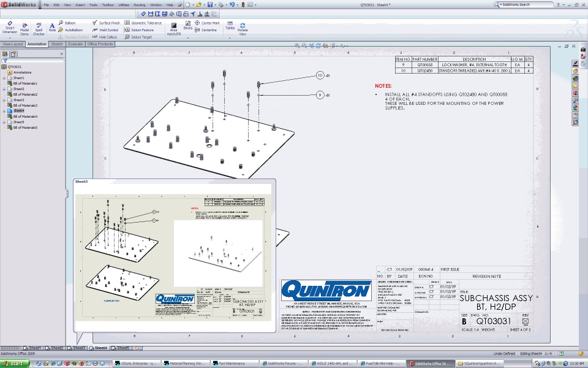Open the Smart Dimension dropdown arrow
The height and width of the screenshot is (368, 588).
(10, 37)
